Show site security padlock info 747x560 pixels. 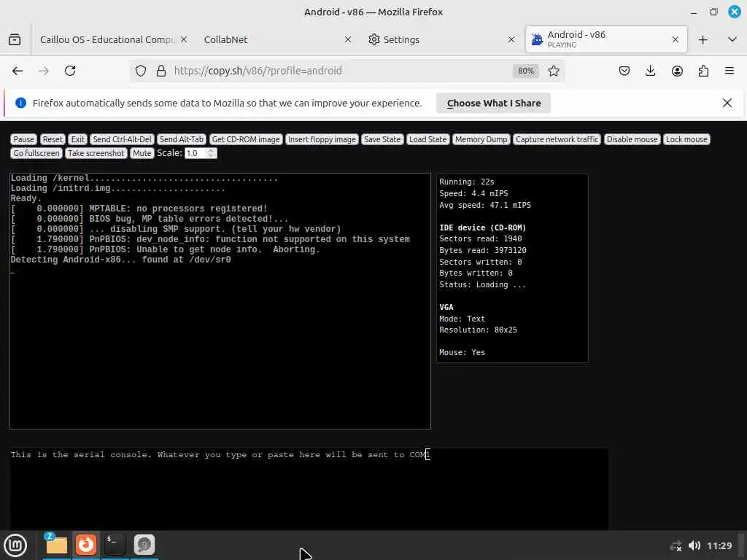(x=161, y=71)
